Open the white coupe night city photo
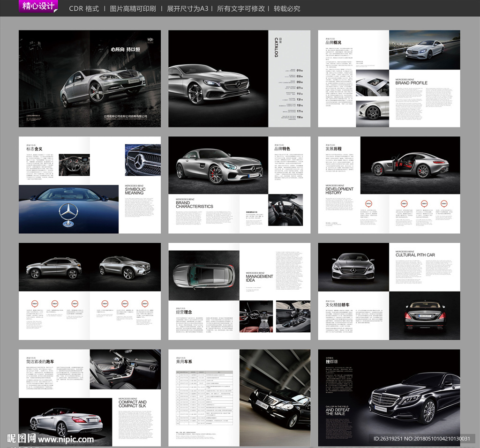The image size is (480, 448). pyautogui.click(x=424, y=50)
